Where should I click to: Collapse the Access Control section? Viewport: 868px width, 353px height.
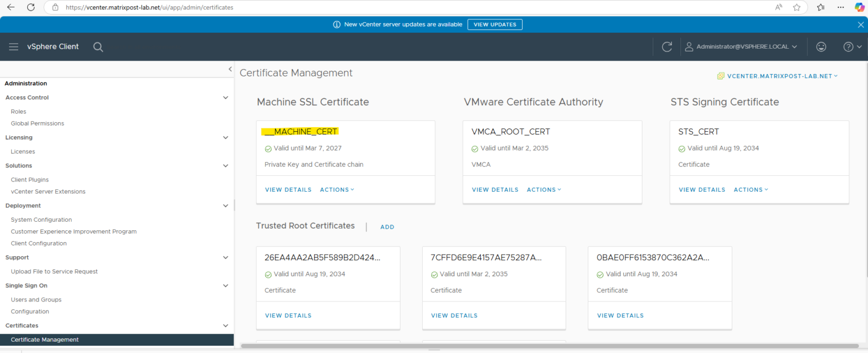[225, 97]
